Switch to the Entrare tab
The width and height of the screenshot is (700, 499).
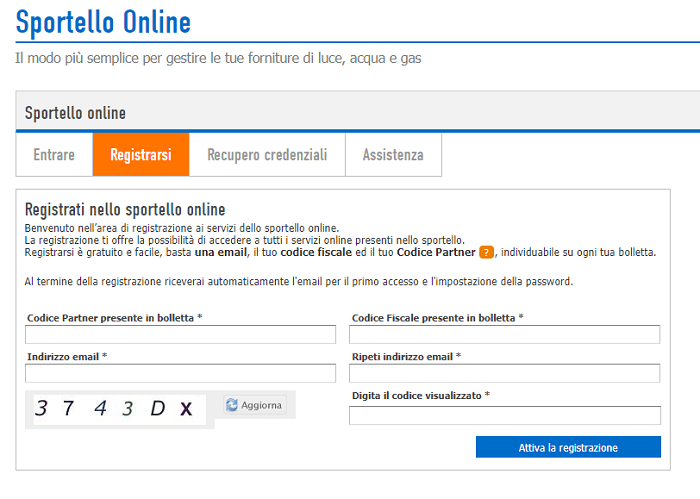[x=54, y=155]
